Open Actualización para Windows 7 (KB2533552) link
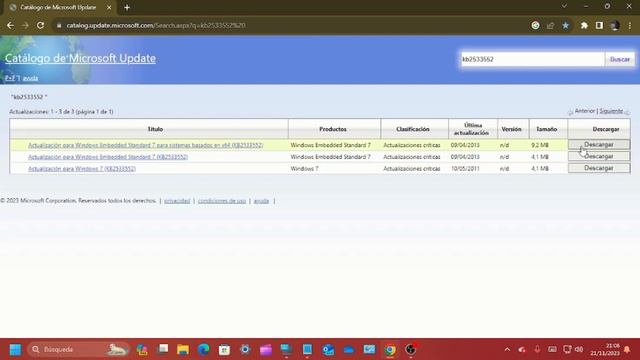Image resolution: width=640 pixels, height=360 pixels. click(82, 169)
